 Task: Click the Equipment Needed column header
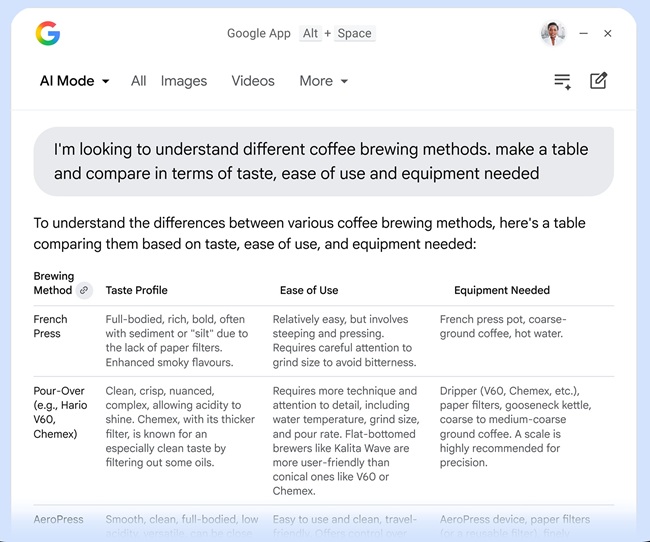(x=502, y=290)
